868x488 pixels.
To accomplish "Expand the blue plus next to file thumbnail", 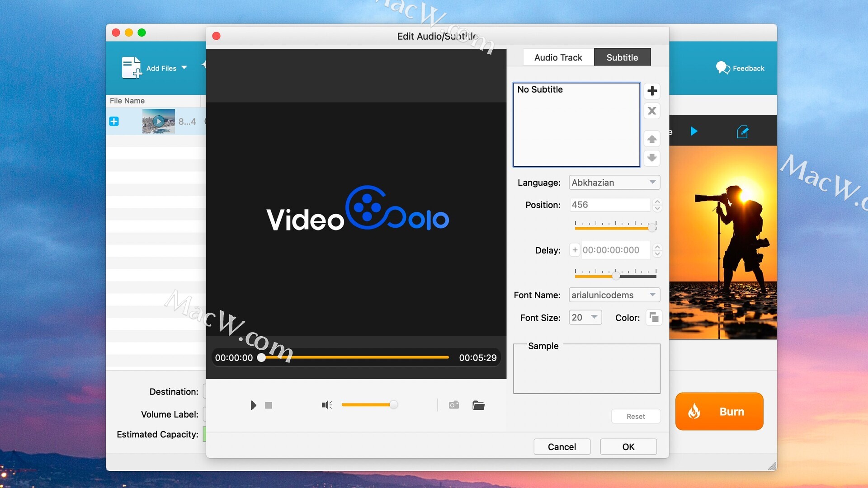I will 114,121.
